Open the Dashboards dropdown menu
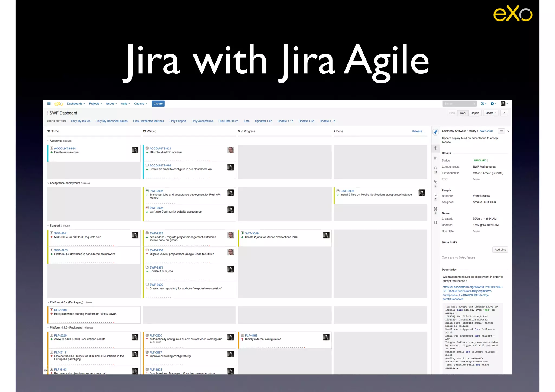Viewport: 555px width, 392px height. pos(76,104)
